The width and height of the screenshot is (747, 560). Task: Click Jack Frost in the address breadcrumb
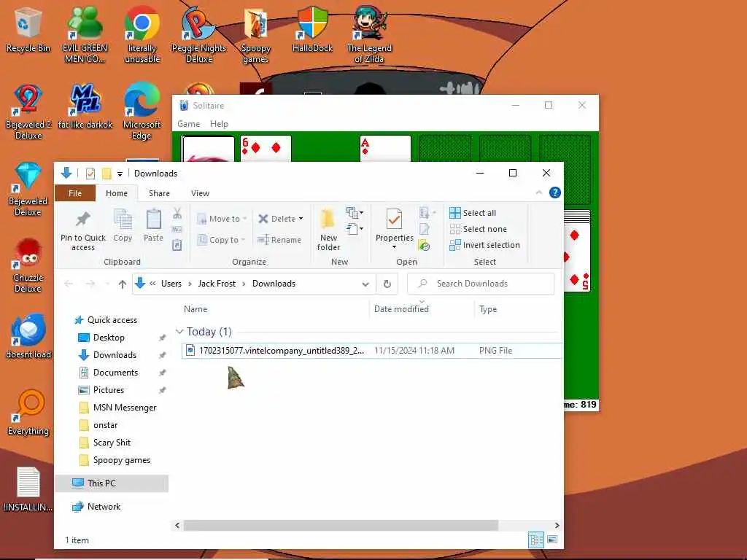(x=217, y=284)
